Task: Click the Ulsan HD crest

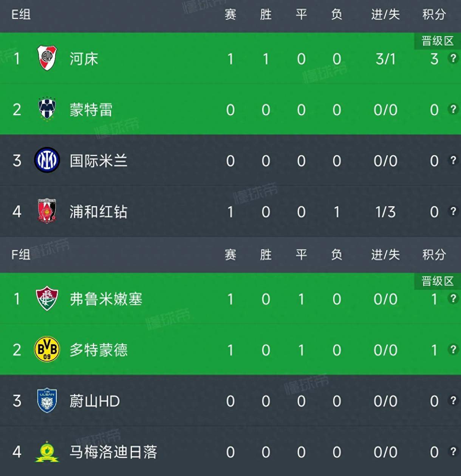Action: [47, 400]
